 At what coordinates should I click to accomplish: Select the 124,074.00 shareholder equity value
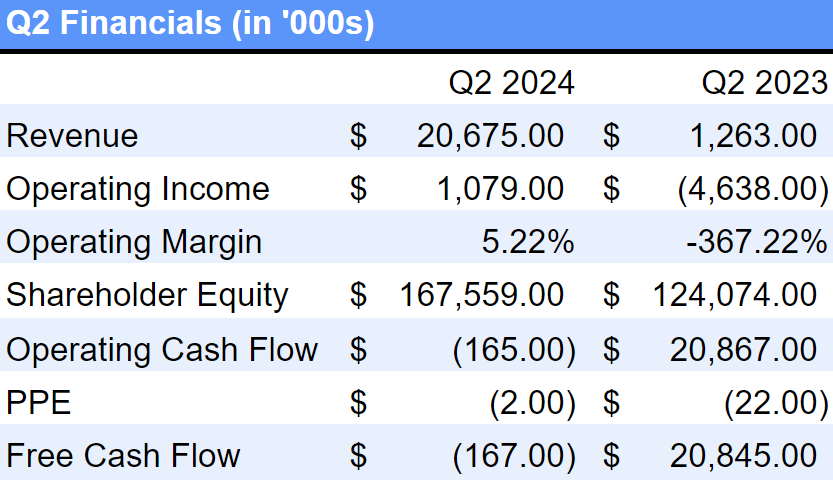735,295
